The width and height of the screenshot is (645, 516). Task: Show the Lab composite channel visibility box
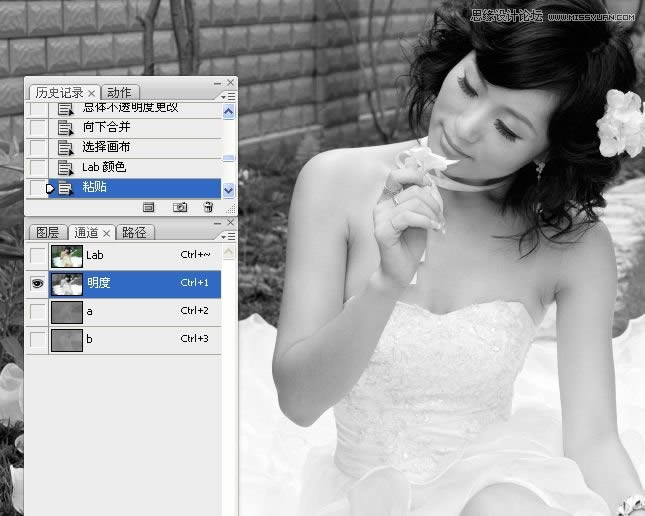tap(37, 256)
